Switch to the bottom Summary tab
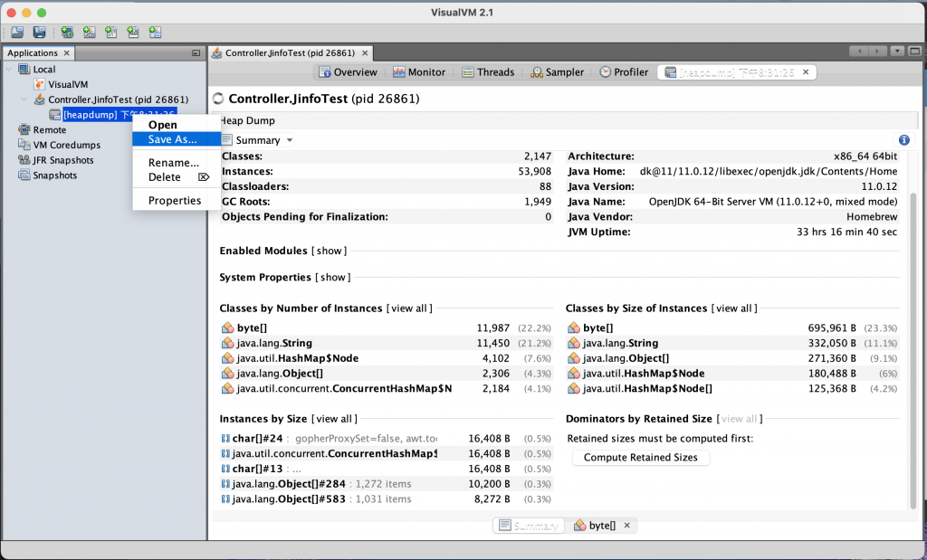This screenshot has height=560, width=927. pos(529,526)
